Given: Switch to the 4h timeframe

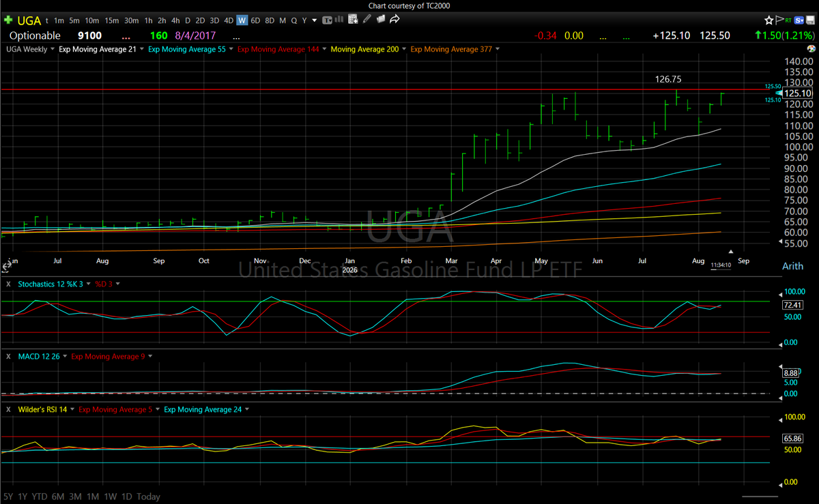Looking at the screenshot, I should click(x=176, y=20).
